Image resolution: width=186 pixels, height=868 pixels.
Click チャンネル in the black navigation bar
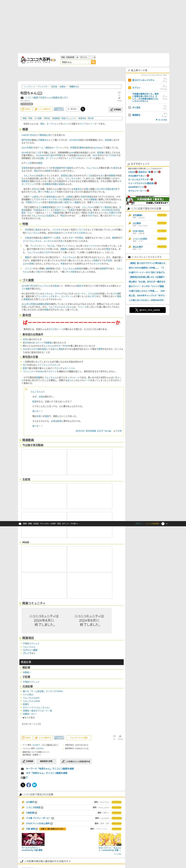tap(45, 524)
